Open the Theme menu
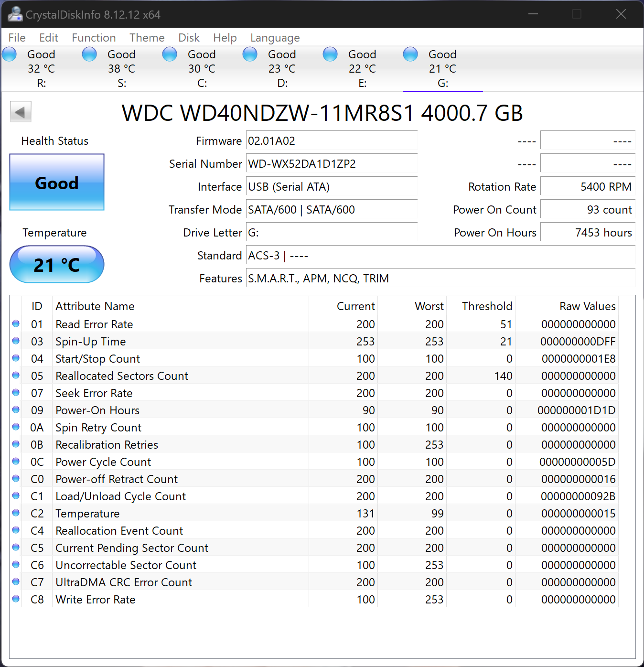644x667 pixels. coord(147,38)
